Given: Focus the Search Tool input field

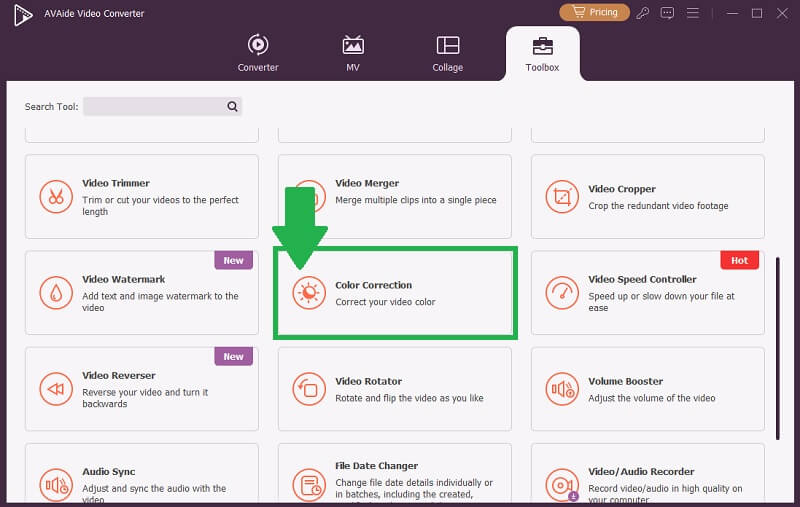Looking at the screenshot, I should click(153, 106).
